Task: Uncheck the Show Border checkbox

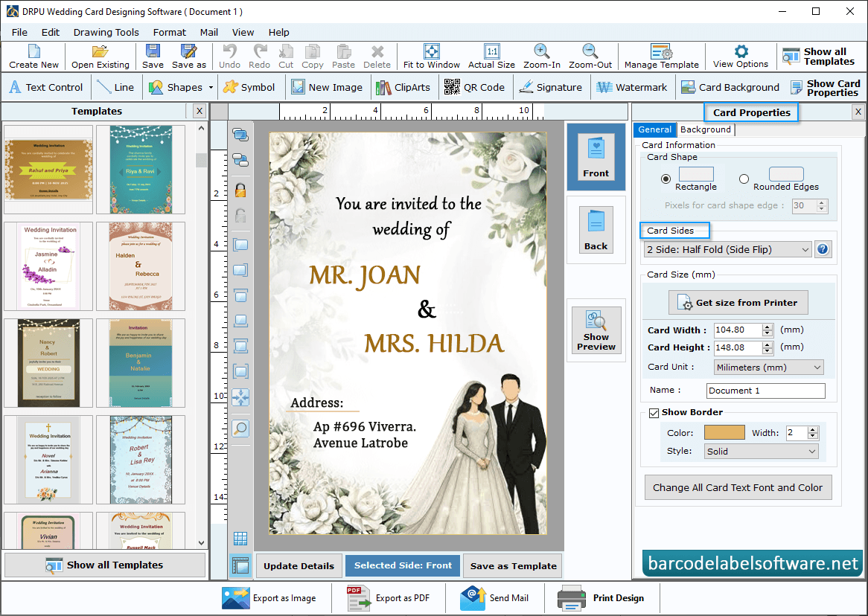Action: point(654,413)
